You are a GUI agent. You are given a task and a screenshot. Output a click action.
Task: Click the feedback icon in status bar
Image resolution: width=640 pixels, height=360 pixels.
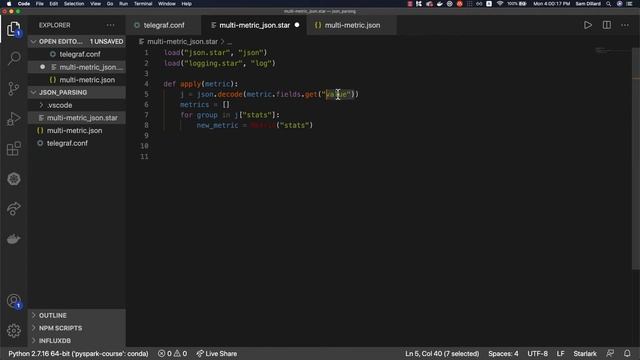point(610,353)
